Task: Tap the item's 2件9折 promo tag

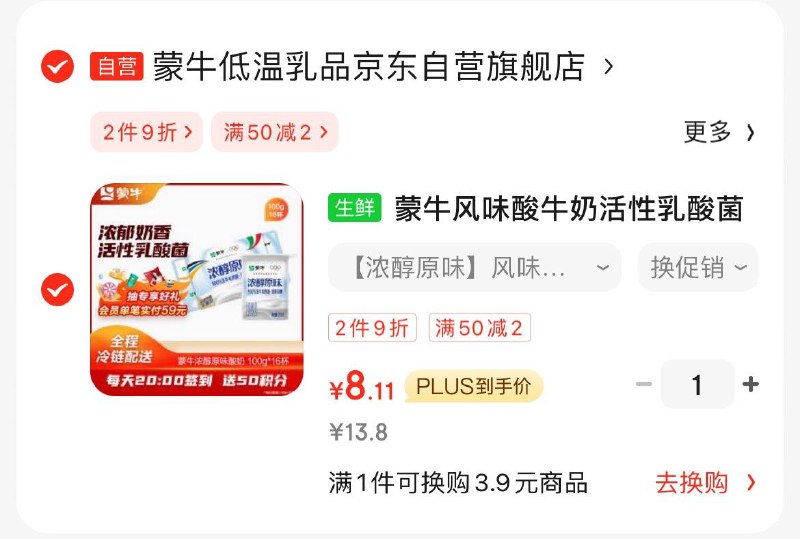Action: 372,328
